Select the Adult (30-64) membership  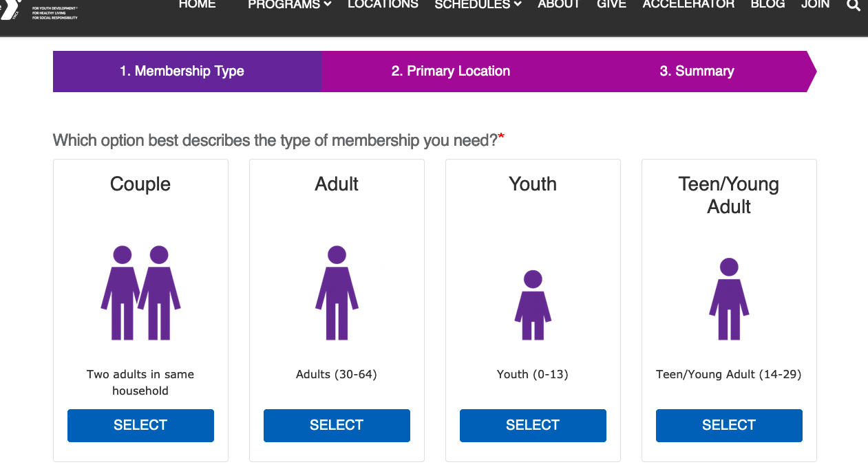pos(337,425)
